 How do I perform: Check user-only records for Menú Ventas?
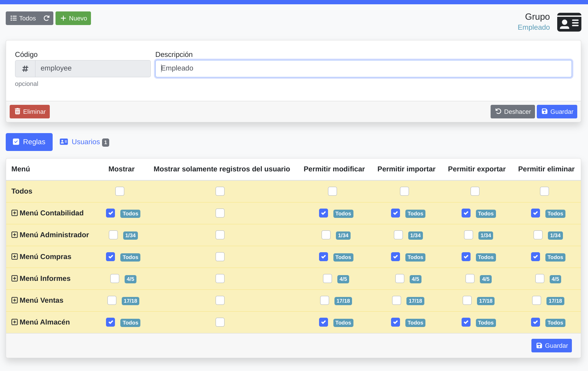[220, 301]
